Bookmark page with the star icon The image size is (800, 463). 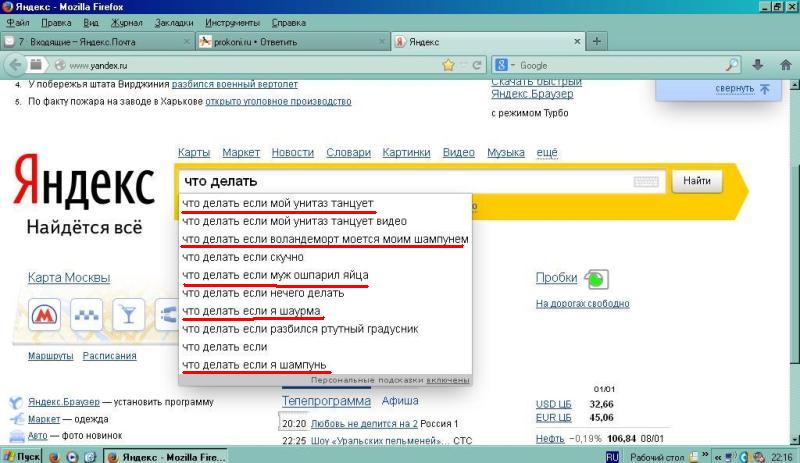[450, 65]
